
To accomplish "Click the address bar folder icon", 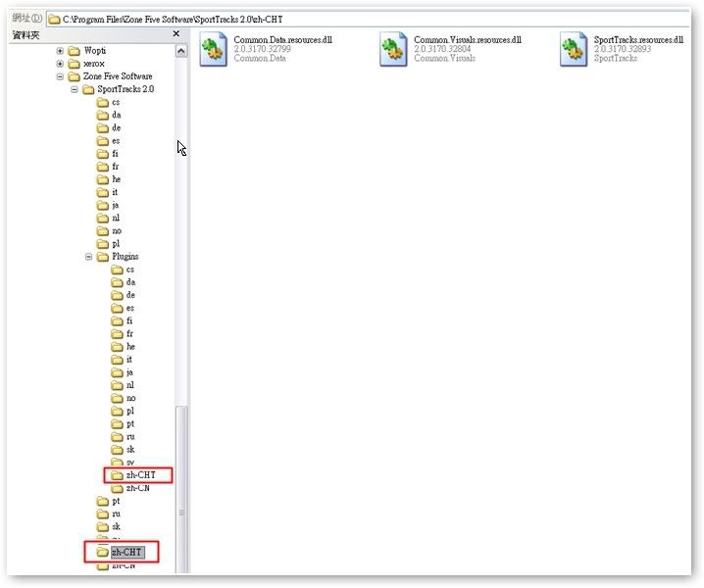I will (x=54, y=20).
